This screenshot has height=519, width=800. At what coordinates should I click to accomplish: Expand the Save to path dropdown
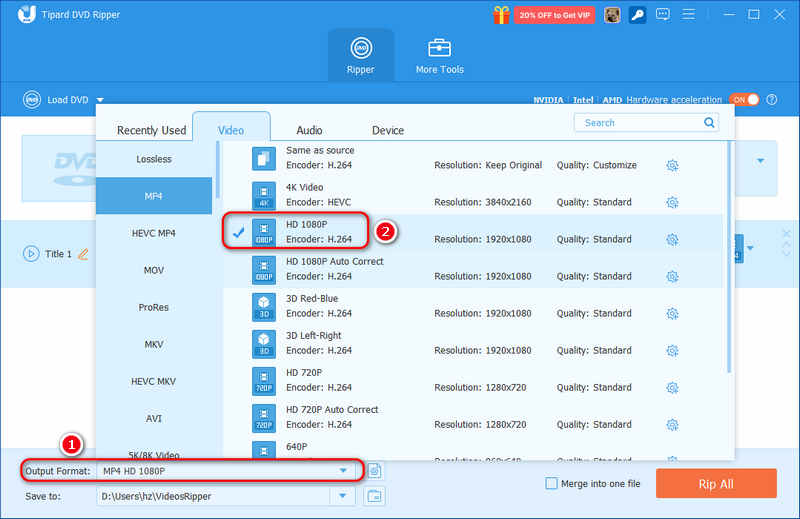point(343,496)
